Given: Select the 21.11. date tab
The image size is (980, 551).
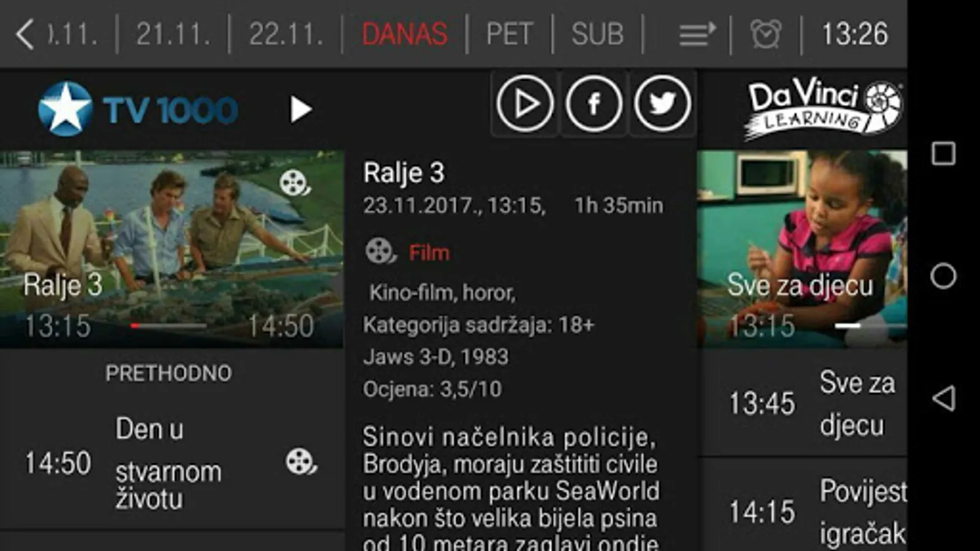Looking at the screenshot, I should (173, 34).
